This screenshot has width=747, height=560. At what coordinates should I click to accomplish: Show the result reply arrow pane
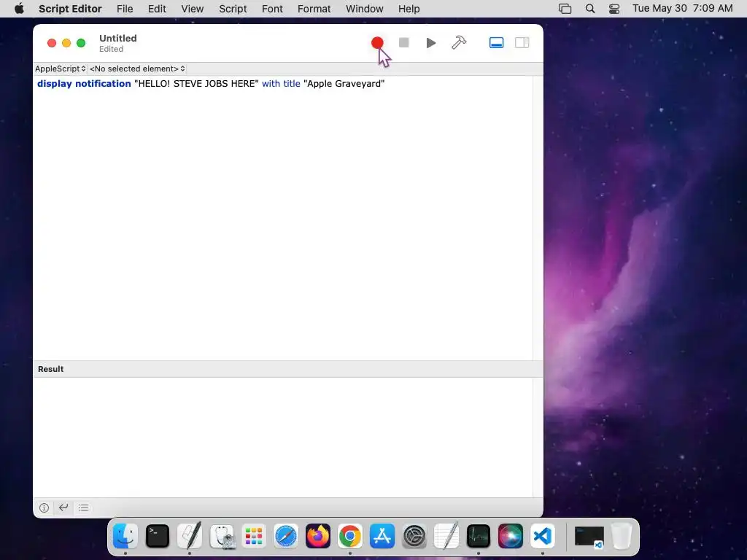[63, 507]
